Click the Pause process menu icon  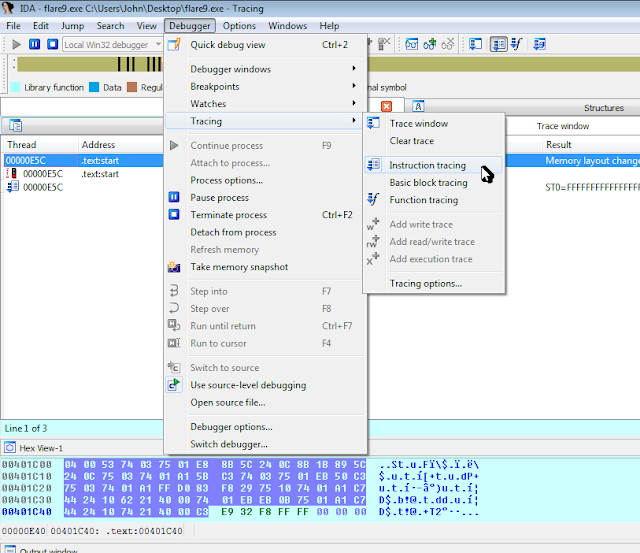(x=174, y=197)
